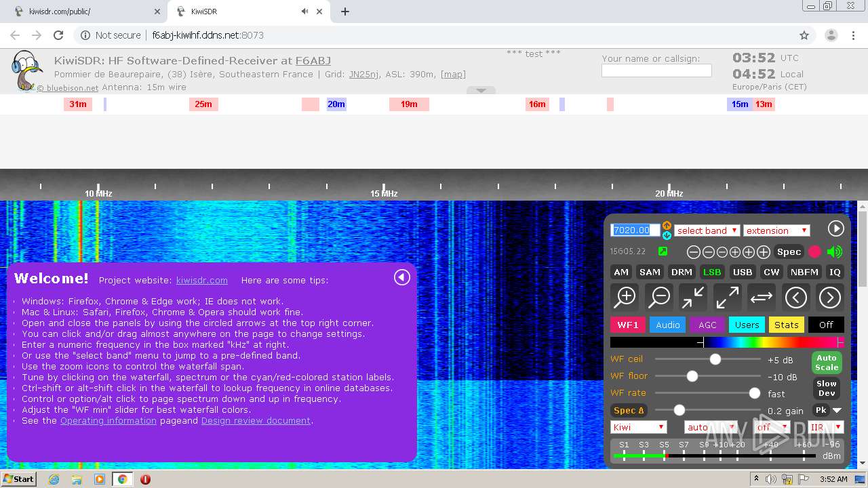The width and height of the screenshot is (868, 488).
Task: Select NBFM mode
Action: 804,272
